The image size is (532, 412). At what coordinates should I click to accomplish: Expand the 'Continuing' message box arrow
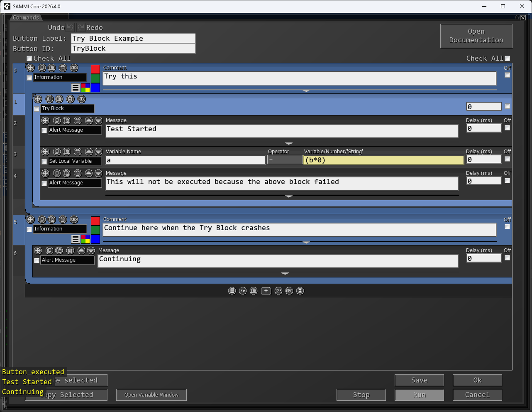pyautogui.click(x=285, y=273)
